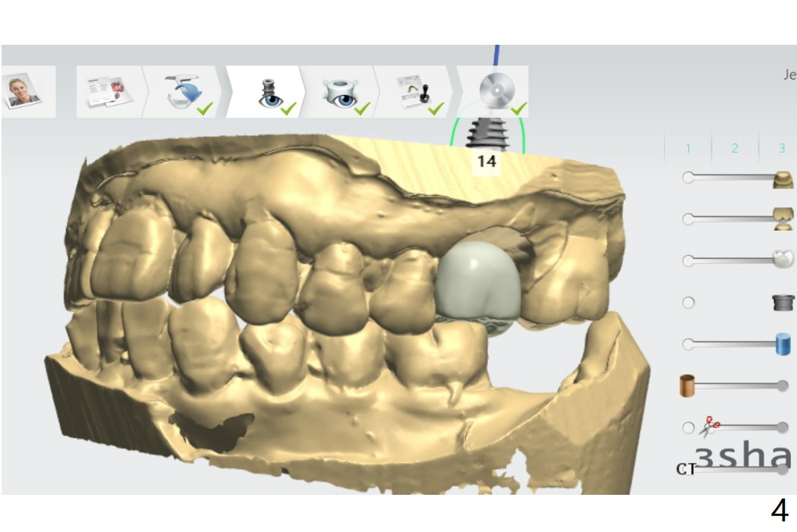
Task: Select the tooth preview step with eye
Action: pyautogui.click(x=339, y=92)
